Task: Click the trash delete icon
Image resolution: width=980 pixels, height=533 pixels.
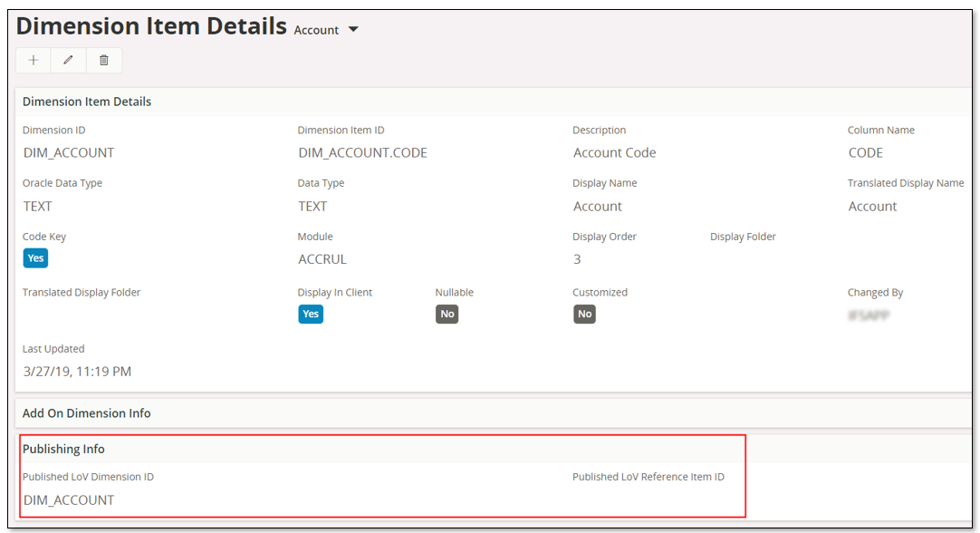Action: point(104,60)
